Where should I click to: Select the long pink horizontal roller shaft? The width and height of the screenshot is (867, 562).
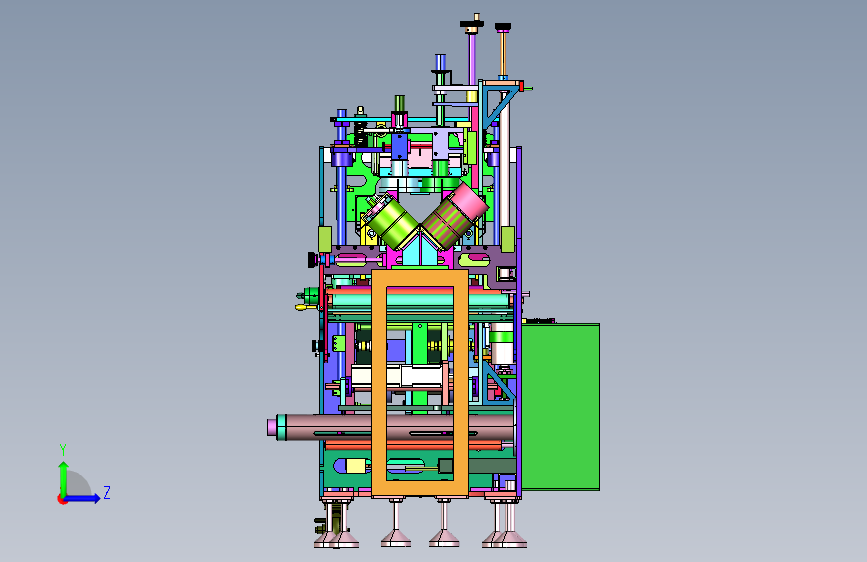click(x=390, y=427)
